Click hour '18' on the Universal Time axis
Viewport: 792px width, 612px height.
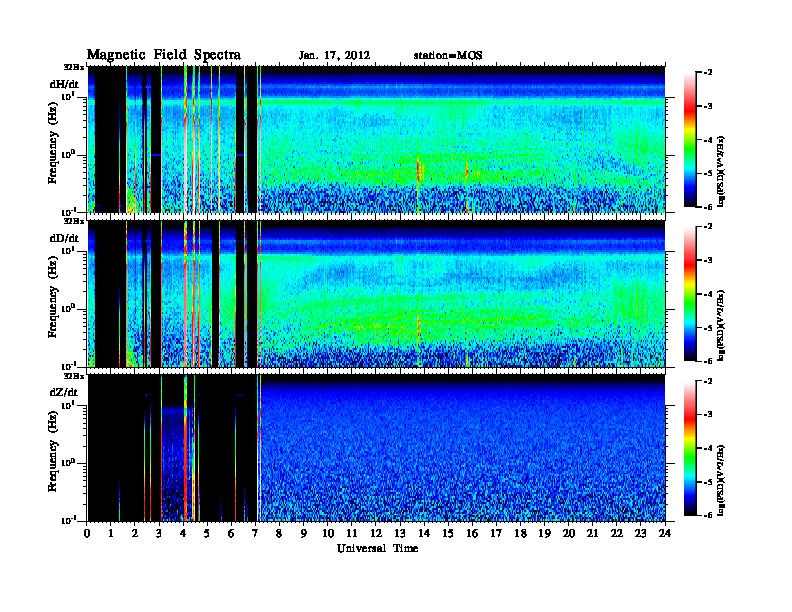coord(521,533)
